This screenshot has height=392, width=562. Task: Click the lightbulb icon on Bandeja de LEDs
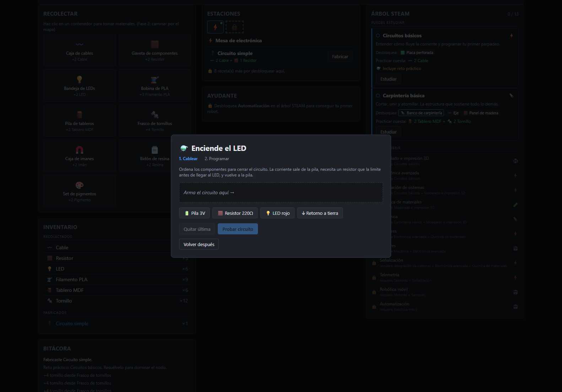point(80,79)
